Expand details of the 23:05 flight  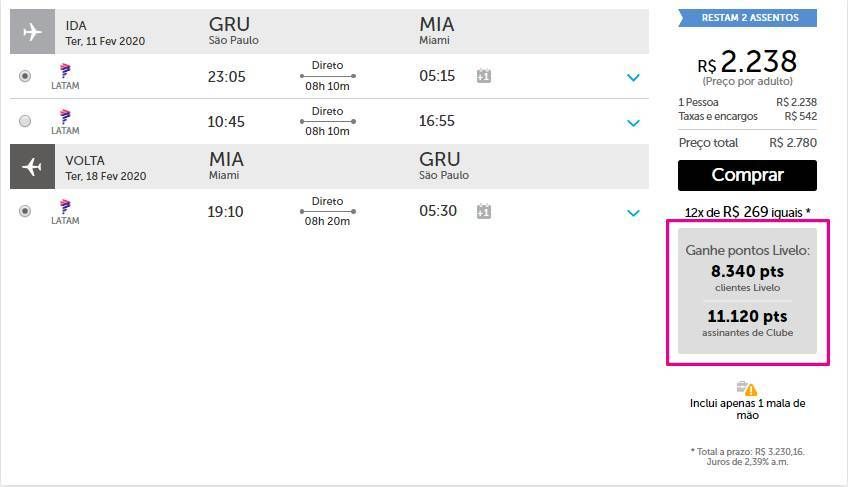point(633,77)
